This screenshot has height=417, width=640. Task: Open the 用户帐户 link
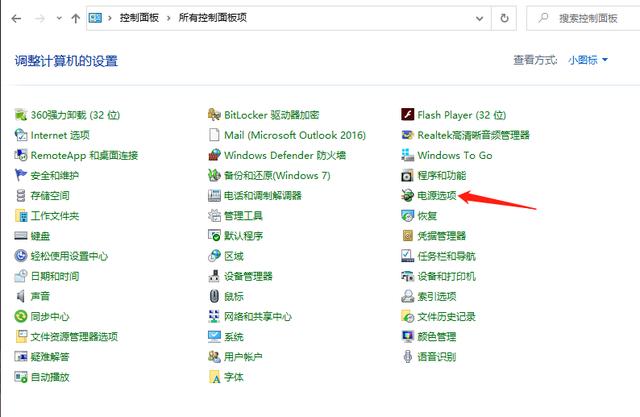coord(243,357)
